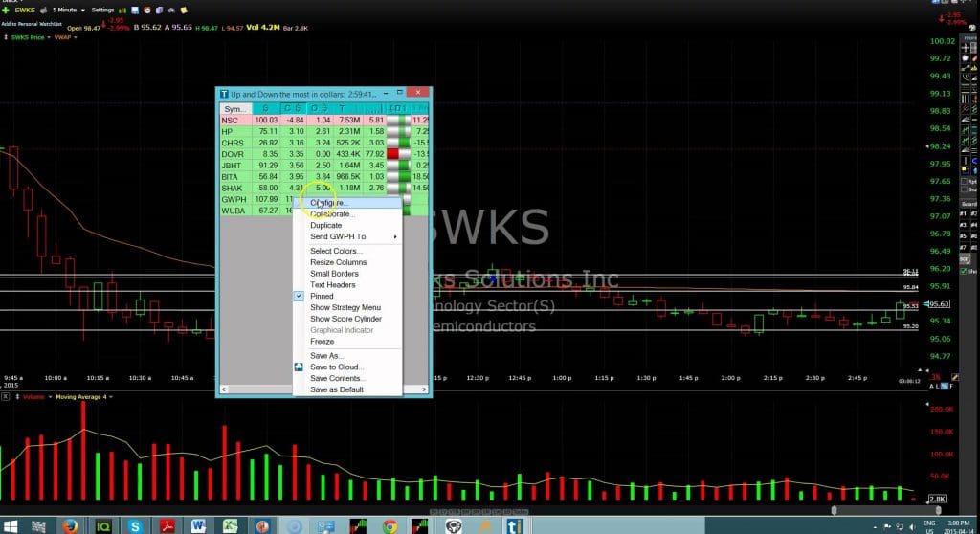Click Save Contents... entry
Screen dimensions: 980x534
point(347,378)
